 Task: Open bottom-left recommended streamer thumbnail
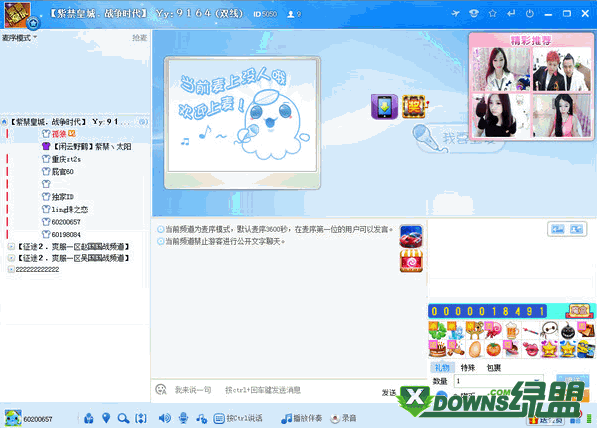[501, 115]
